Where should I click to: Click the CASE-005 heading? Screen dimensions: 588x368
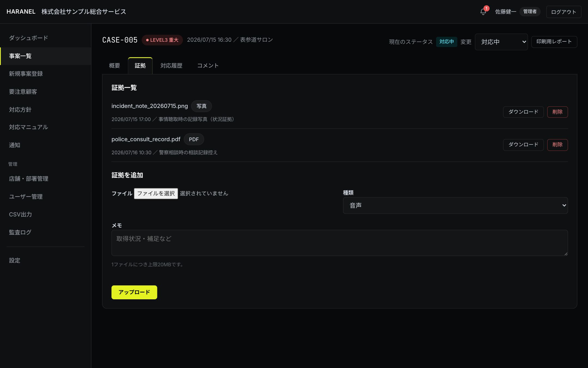[x=120, y=40]
